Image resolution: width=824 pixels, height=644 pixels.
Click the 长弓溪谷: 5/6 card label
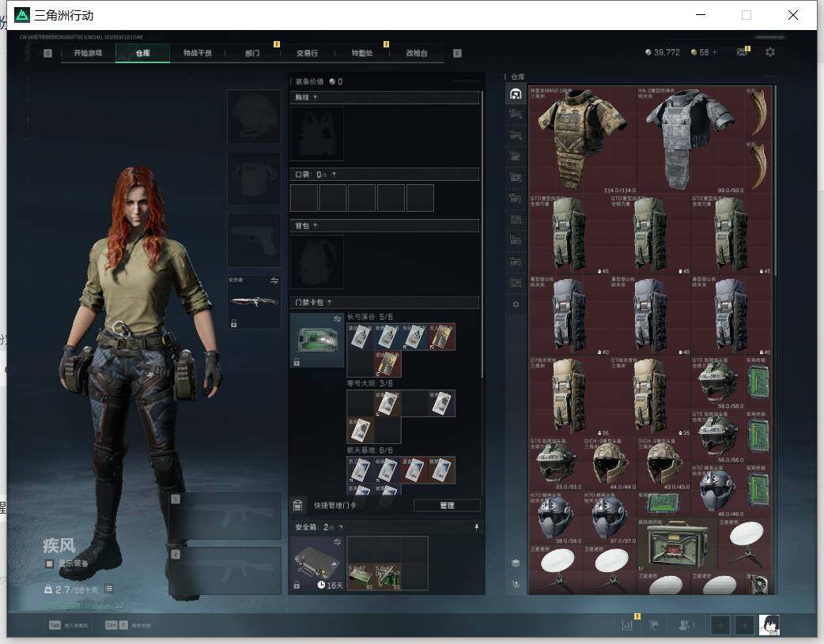click(x=370, y=317)
